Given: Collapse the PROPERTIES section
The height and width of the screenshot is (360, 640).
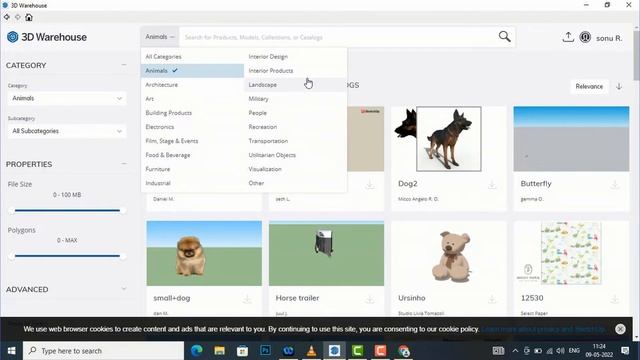Looking at the screenshot, I should [124, 164].
